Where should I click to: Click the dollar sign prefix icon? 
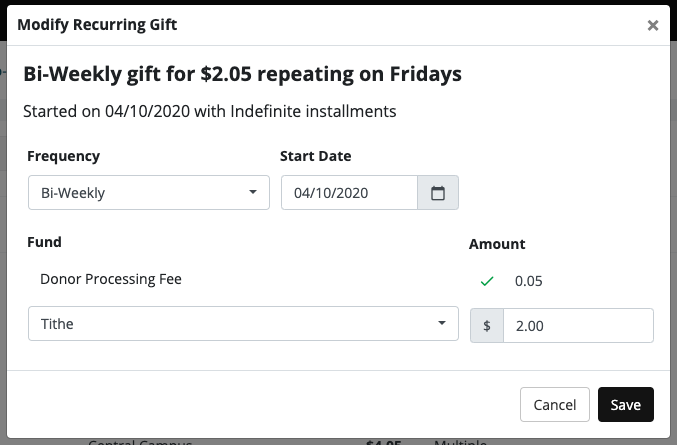(487, 325)
